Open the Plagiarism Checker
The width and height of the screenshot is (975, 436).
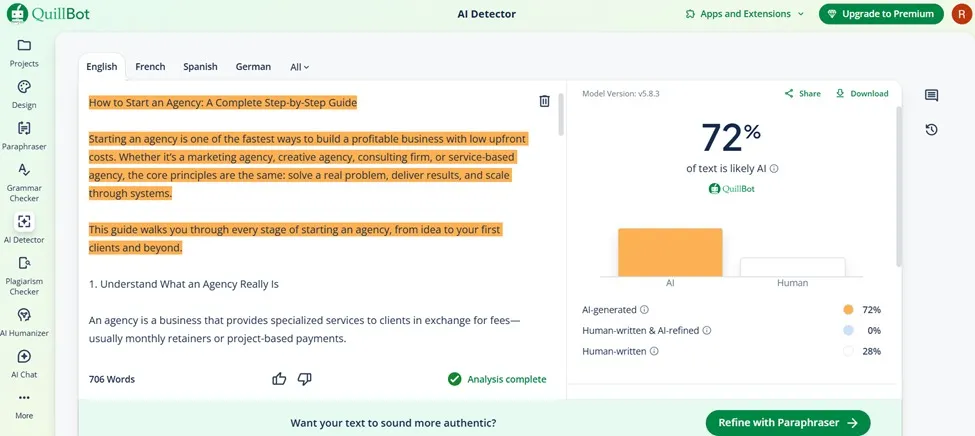click(x=24, y=276)
